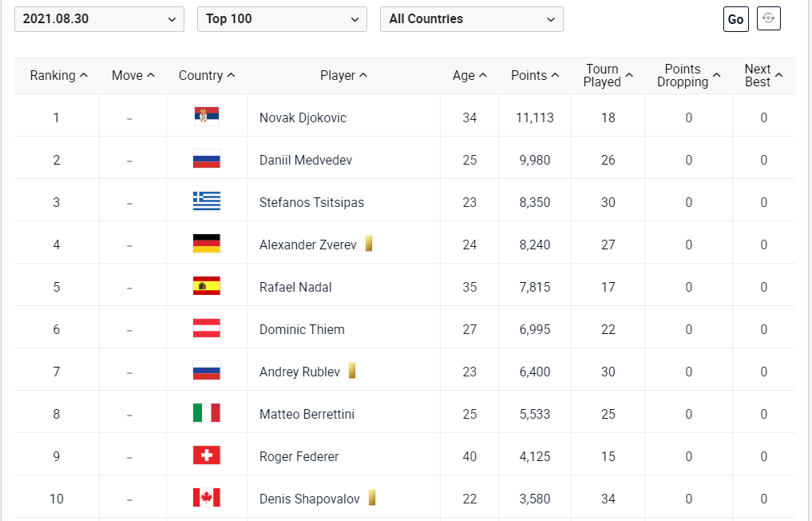Click Serbia flag next to Novak Djokovic
This screenshot has height=521, width=812.
pyautogui.click(x=207, y=117)
